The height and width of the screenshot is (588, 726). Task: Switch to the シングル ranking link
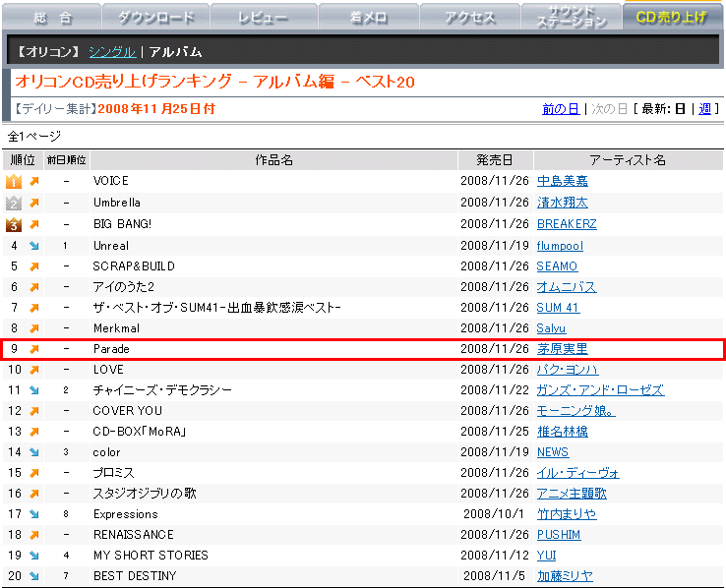[112, 52]
